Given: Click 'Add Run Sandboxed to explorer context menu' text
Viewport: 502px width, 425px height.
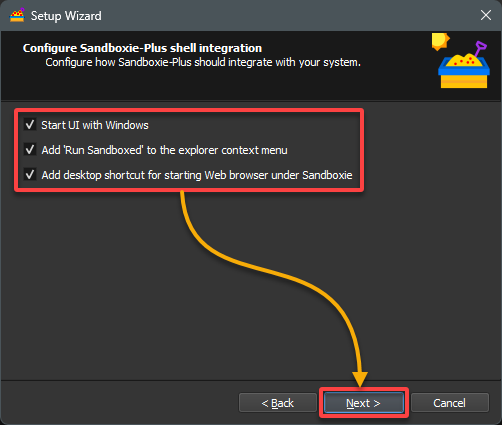Looking at the screenshot, I should click(164, 150).
